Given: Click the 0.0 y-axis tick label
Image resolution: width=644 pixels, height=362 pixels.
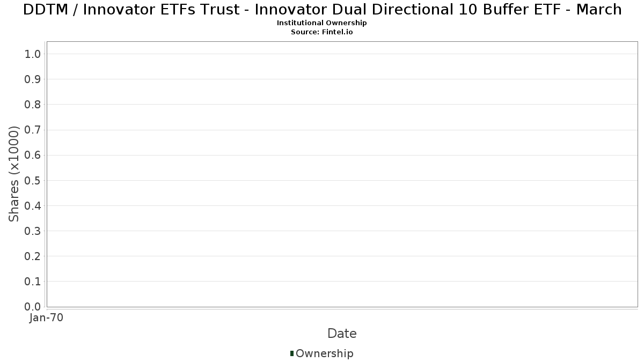Looking at the screenshot, I should (33, 306).
